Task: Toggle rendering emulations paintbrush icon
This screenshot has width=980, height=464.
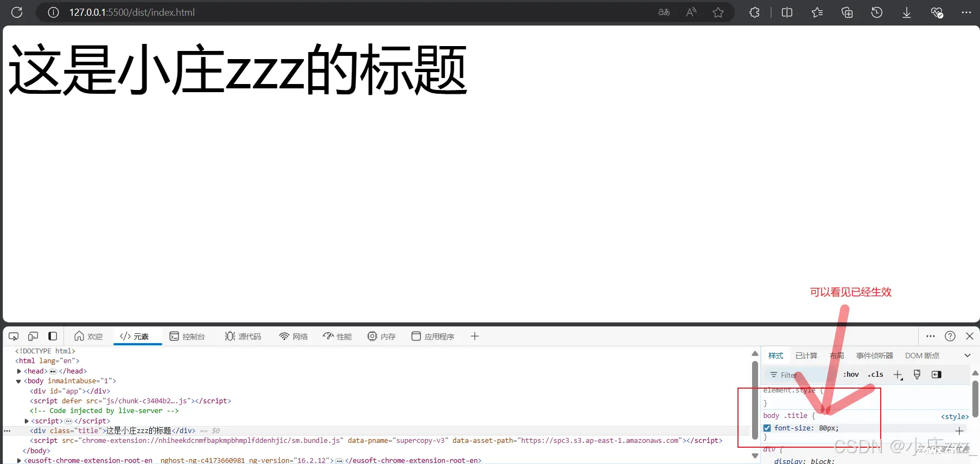Action: (x=917, y=375)
